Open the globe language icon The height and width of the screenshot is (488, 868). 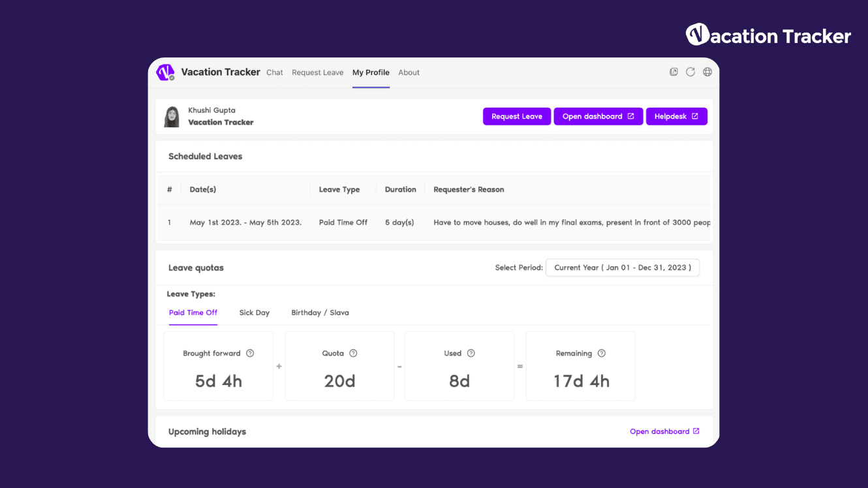(x=707, y=72)
